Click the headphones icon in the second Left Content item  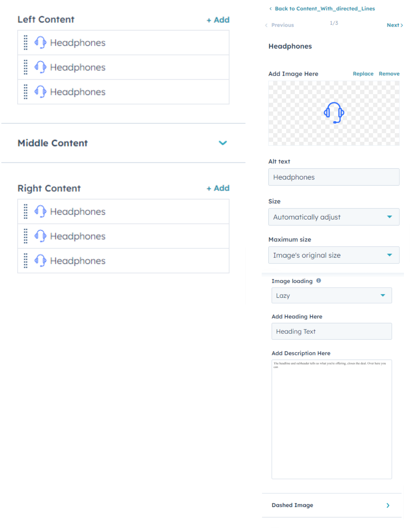[x=40, y=67]
